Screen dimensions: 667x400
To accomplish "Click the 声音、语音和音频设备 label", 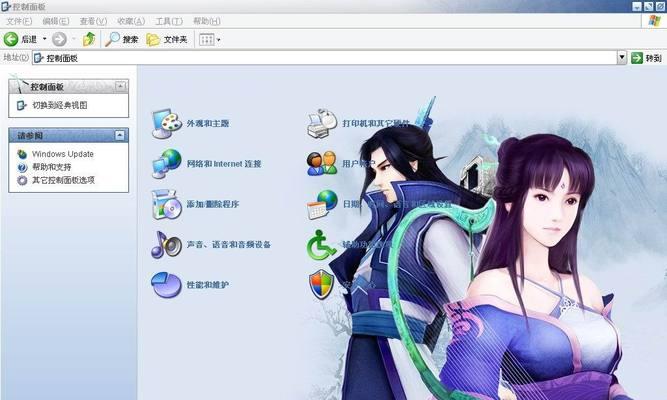I will point(228,245).
